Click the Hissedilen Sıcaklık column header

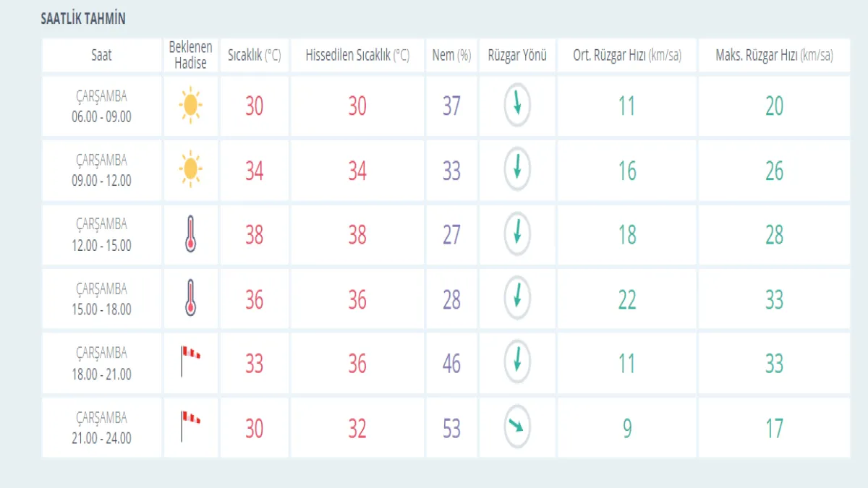coord(357,55)
